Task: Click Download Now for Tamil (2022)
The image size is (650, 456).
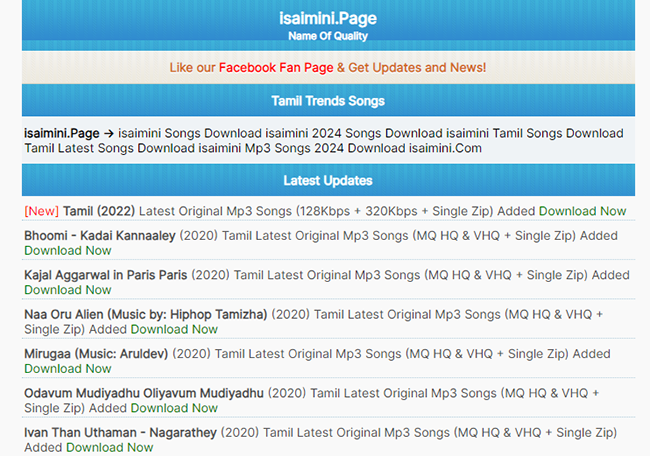Action: pos(582,211)
